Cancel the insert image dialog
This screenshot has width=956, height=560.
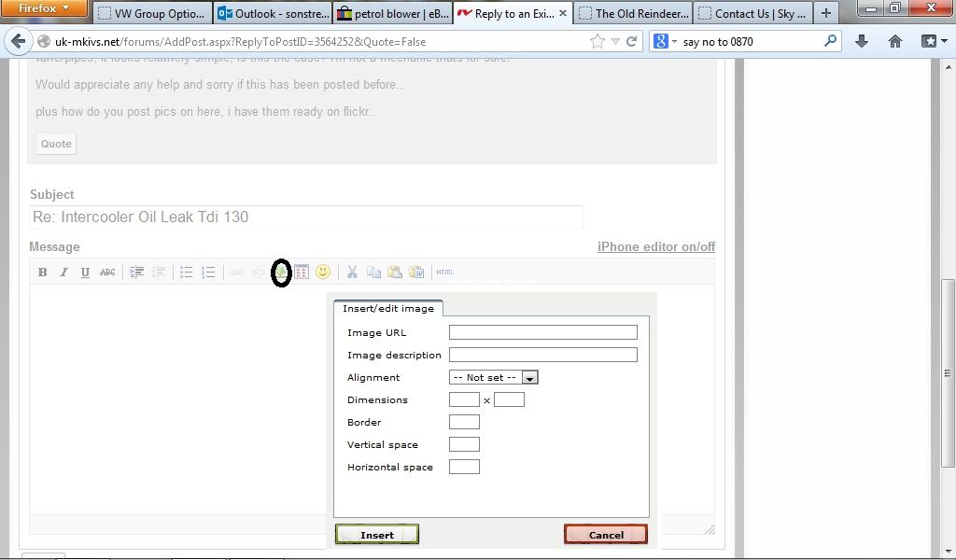coord(605,534)
